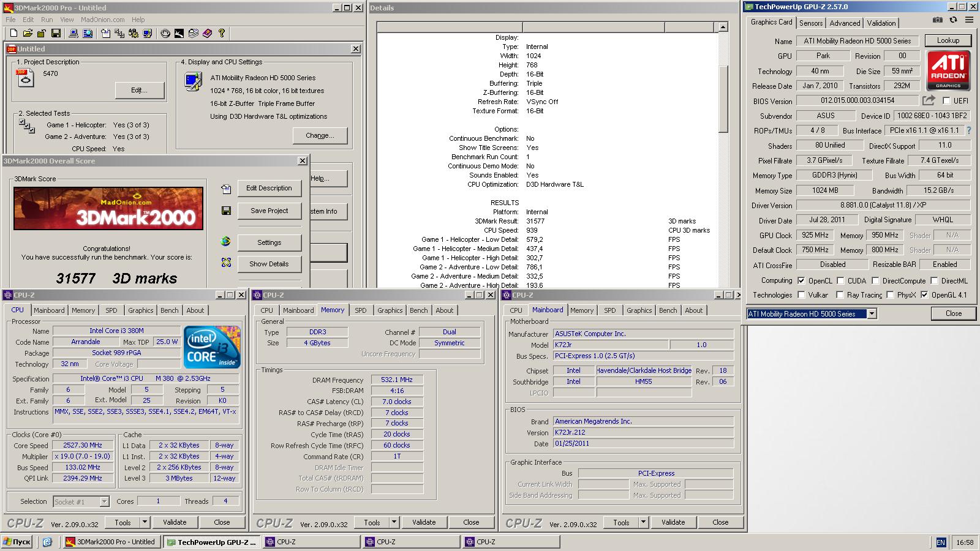Click the black demo picture toolbar icon
The image size is (980, 551).
(x=179, y=33)
